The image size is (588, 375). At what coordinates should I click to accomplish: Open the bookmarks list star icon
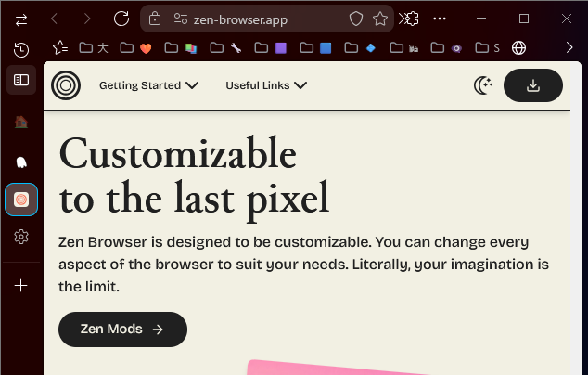[x=60, y=48]
